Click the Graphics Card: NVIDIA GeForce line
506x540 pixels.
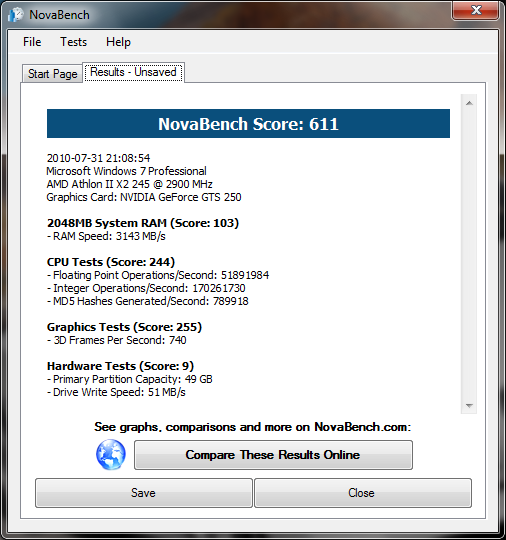[x=144, y=197]
